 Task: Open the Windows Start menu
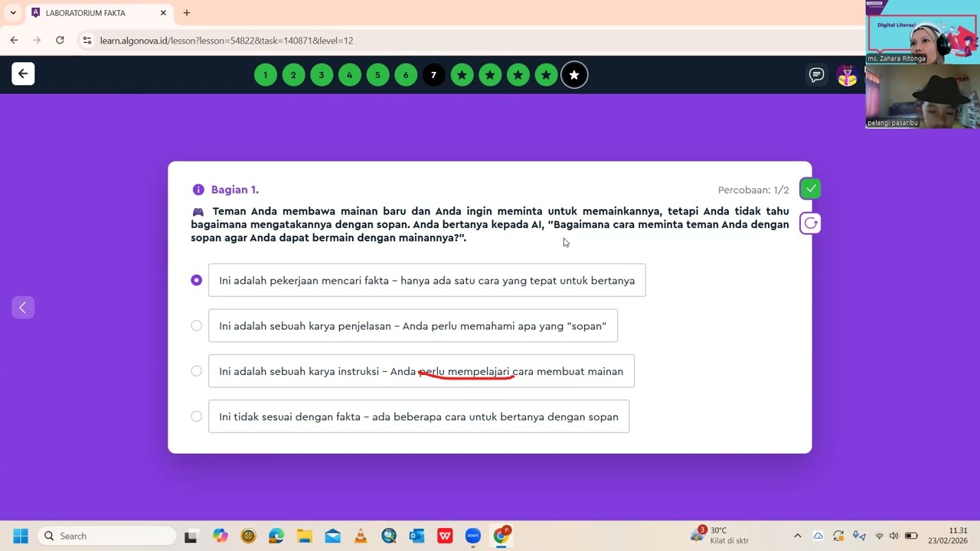tap(21, 536)
